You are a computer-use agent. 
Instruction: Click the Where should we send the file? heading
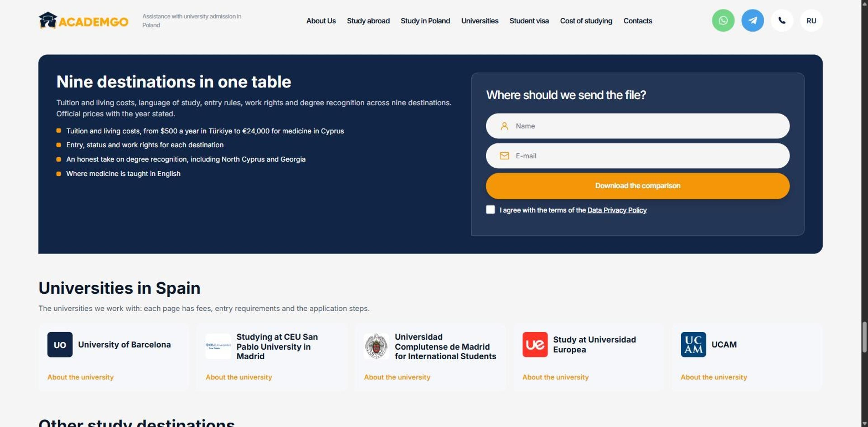pos(566,95)
